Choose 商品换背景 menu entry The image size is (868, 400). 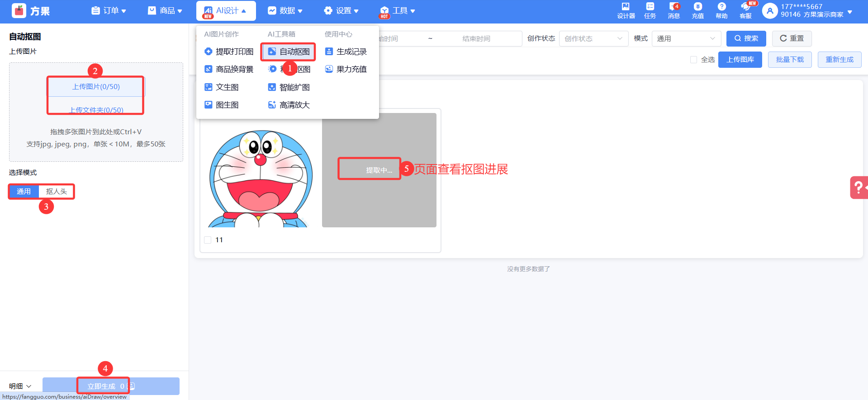tap(229, 69)
